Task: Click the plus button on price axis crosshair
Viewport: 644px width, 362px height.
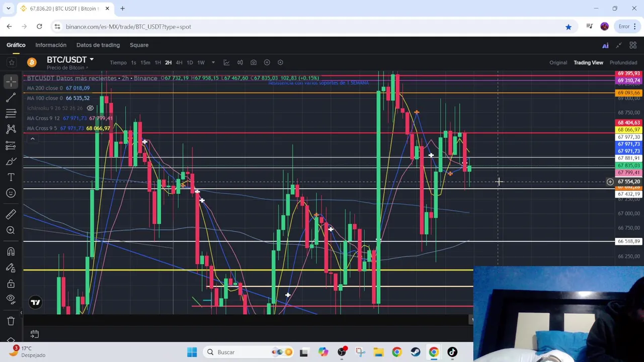Action: coord(610,182)
